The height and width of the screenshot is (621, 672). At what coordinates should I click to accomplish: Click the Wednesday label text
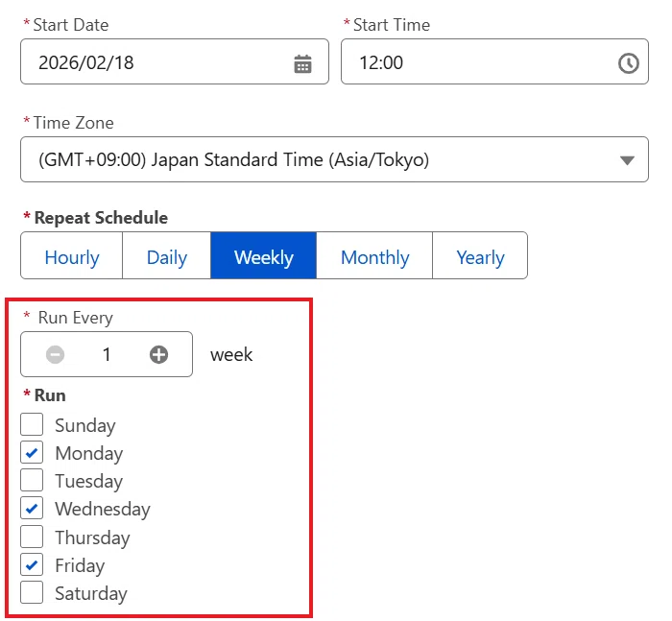point(103,509)
